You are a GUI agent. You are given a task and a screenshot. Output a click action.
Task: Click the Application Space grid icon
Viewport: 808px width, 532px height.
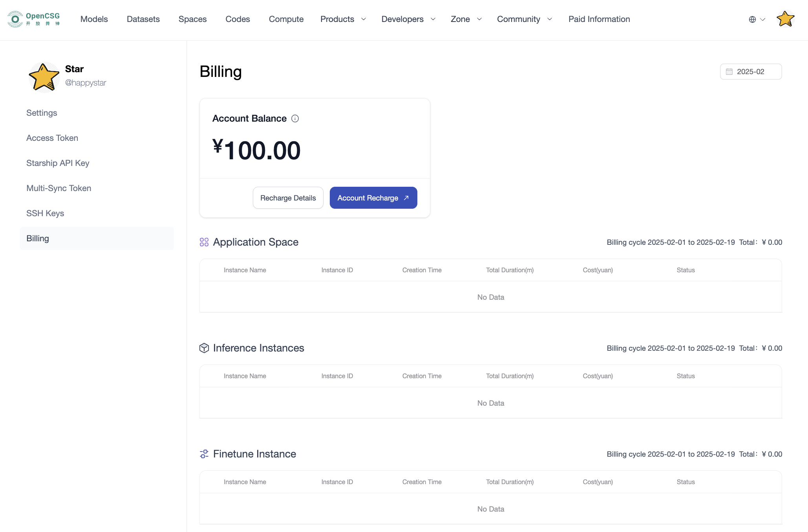[x=204, y=242]
